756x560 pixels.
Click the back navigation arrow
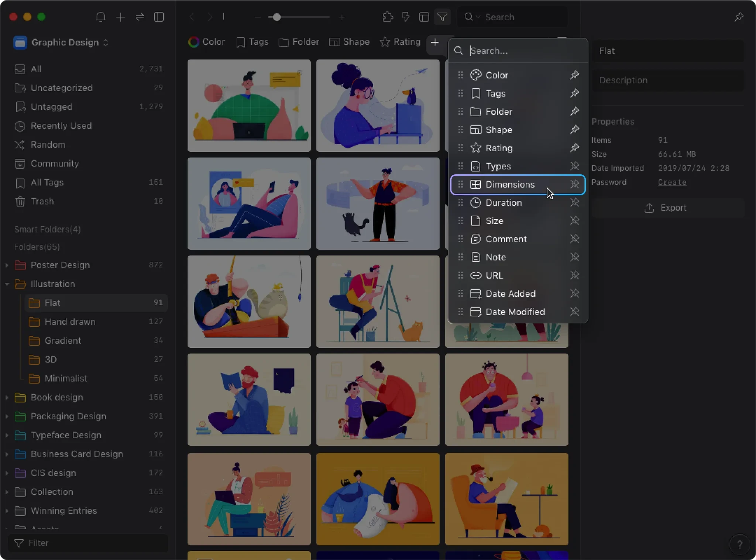(192, 17)
